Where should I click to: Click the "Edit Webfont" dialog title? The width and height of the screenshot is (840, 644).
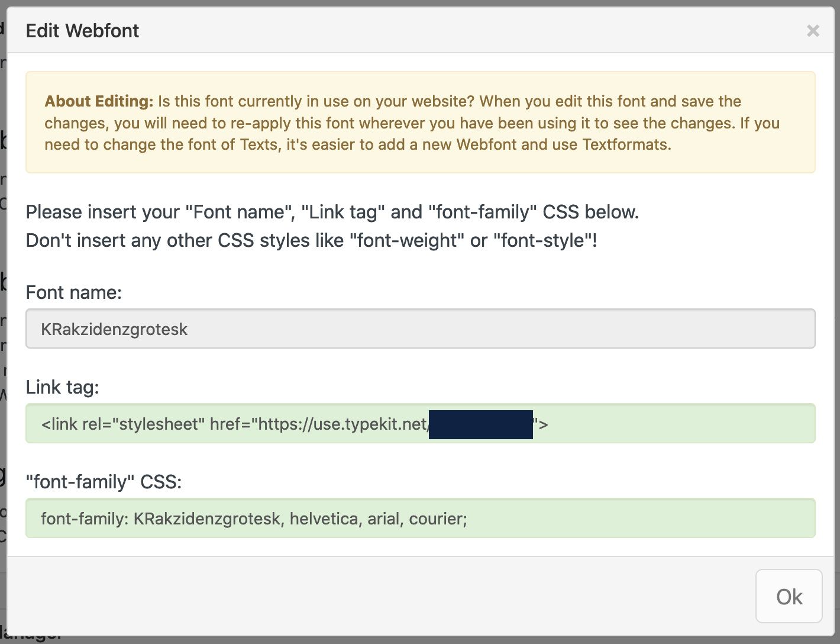tap(82, 31)
